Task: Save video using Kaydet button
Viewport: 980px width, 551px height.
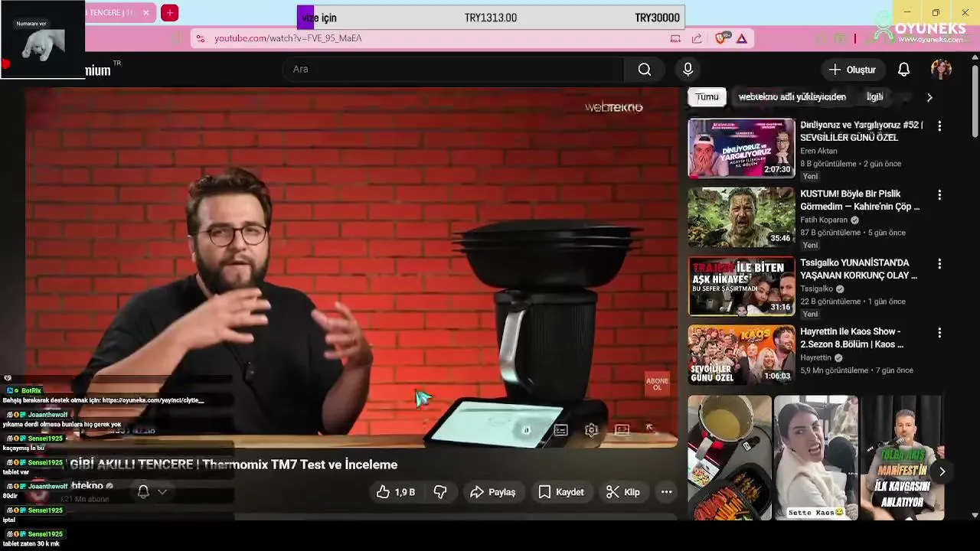Action: tap(561, 492)
